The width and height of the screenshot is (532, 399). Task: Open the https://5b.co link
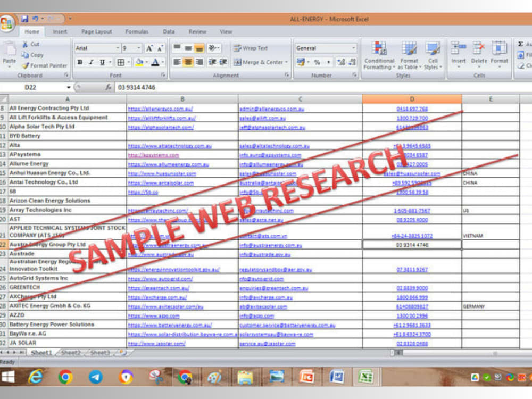click(143, 192)
